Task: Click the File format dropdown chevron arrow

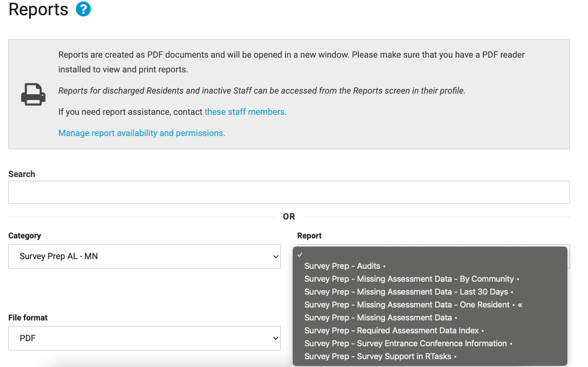Action: tap(275, 338)
